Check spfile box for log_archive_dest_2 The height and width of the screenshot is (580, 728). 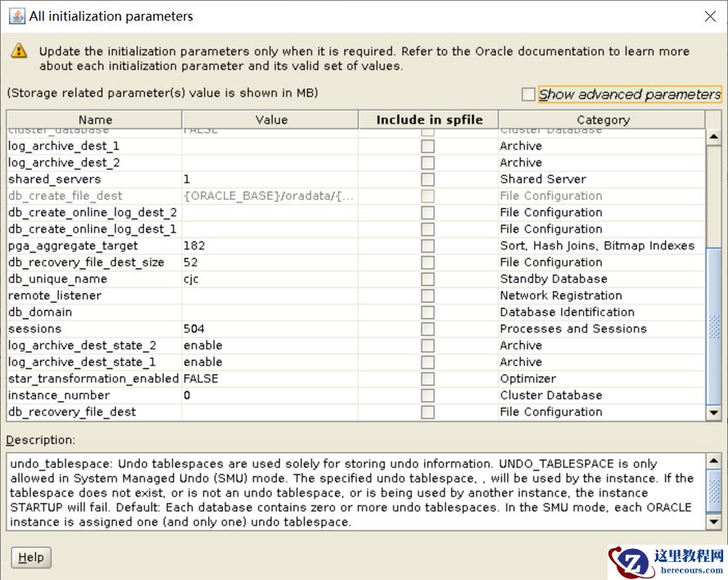pos(427,162)
